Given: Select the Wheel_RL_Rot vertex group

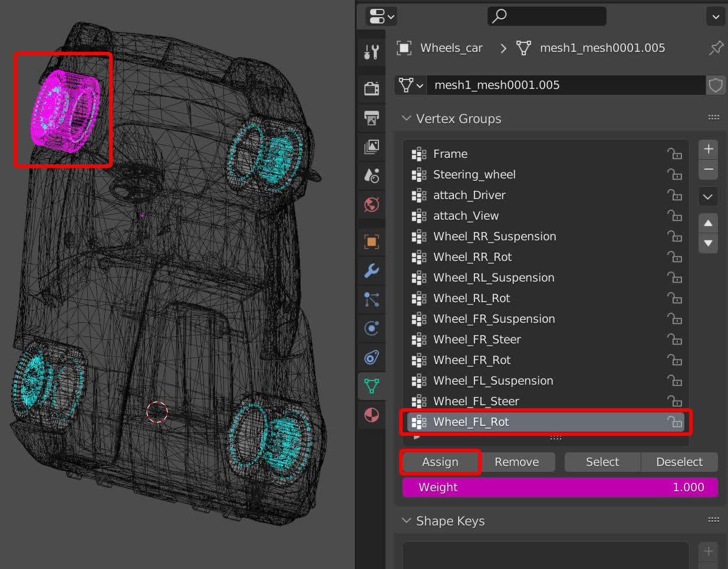Looking at the screenshot, I should point(545,298).
